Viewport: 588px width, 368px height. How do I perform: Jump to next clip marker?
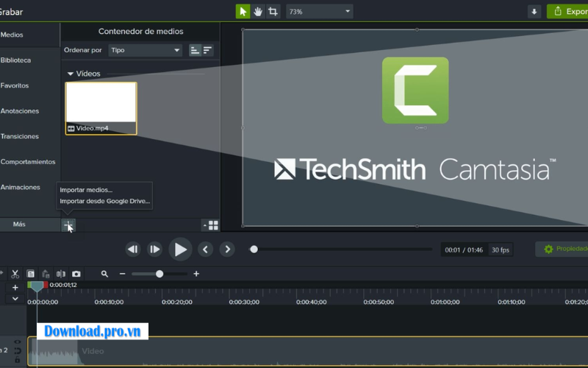point(227,250)
